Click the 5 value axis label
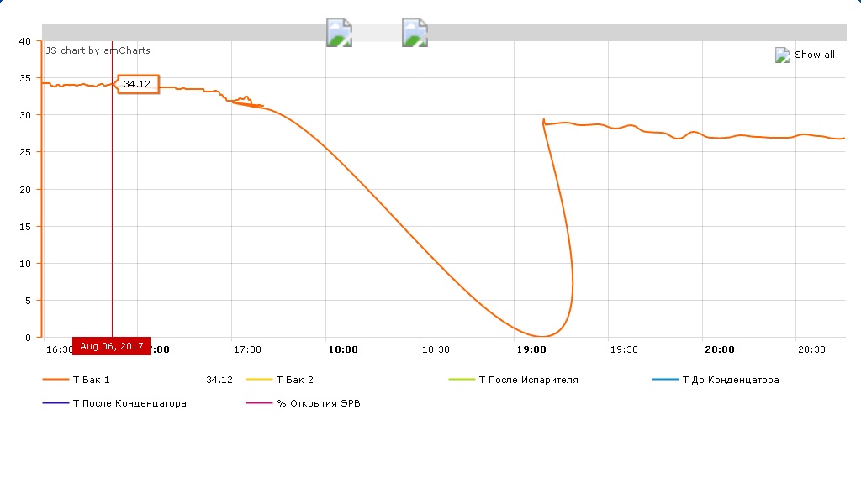This screenshot has height=504, width=861. pyautogui.click(x=28, y=301)
